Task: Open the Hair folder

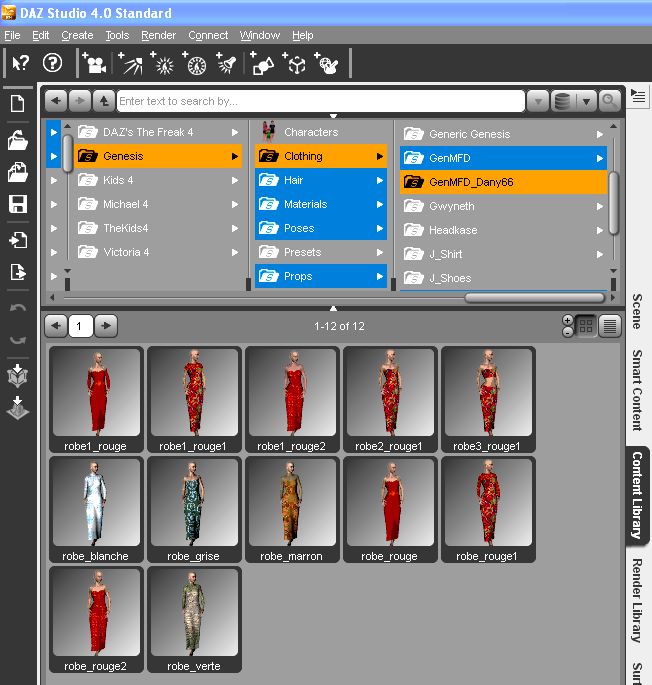Action: pyautogui.click(x=321, y=180)
